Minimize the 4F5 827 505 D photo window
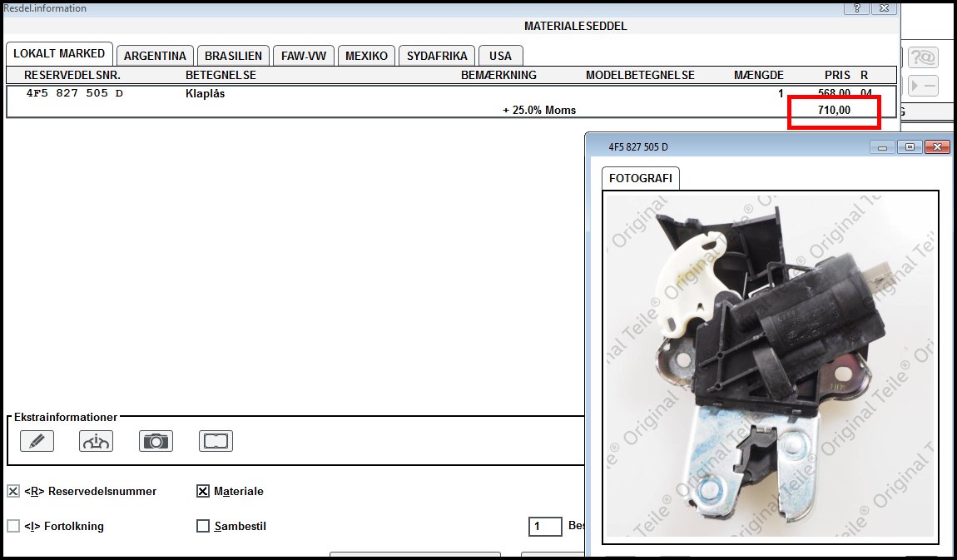Image resolution: width=957 pixels, height=560 pixels. point(883,147)
